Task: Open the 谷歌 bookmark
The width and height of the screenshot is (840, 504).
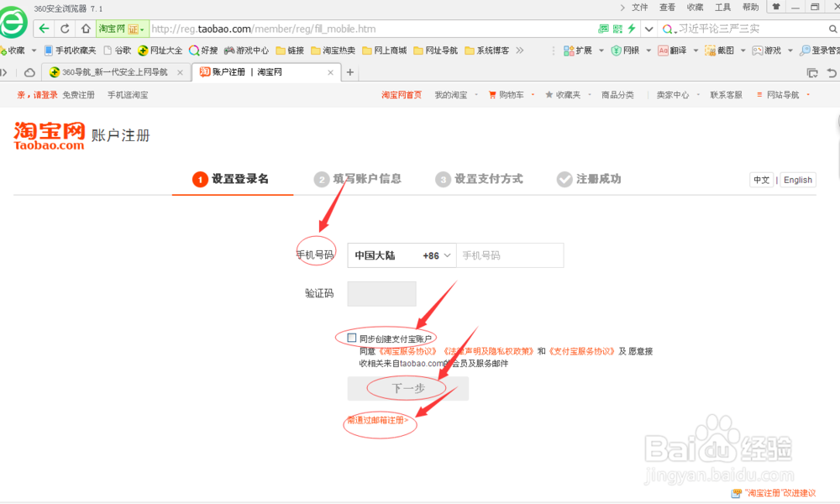Action: (x=118, y=50)
